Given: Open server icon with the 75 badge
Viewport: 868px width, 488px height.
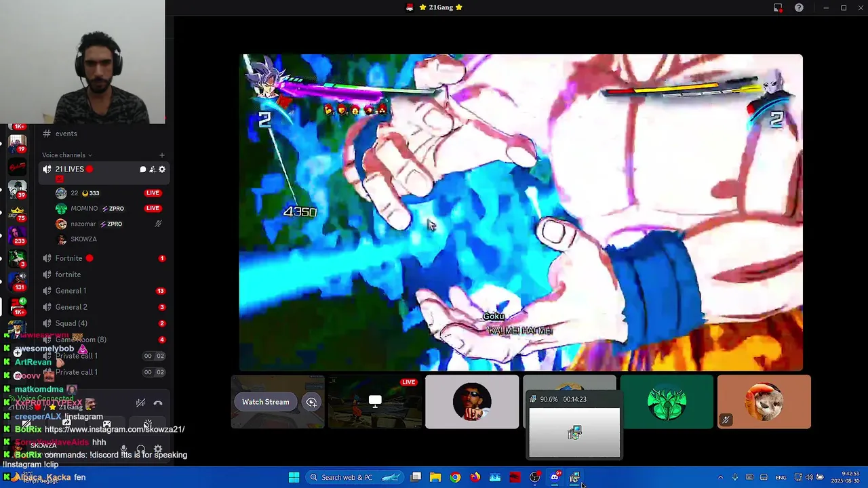Looking at the screenshot, I should point(17,213).
